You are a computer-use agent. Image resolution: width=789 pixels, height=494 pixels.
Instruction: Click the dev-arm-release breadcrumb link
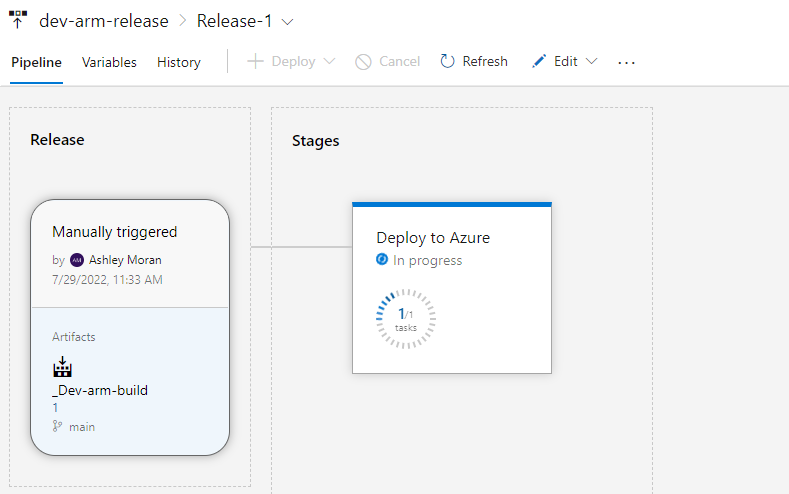coord(102,20)
